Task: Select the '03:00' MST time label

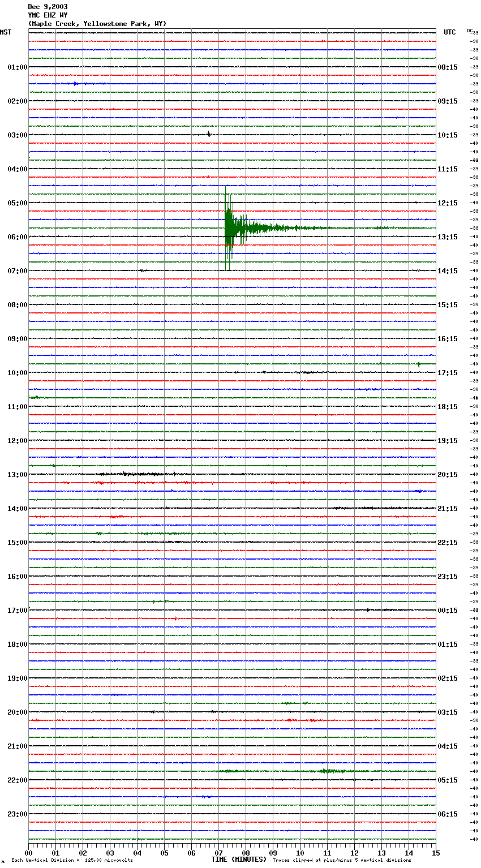Action: [x=18, y=135]
